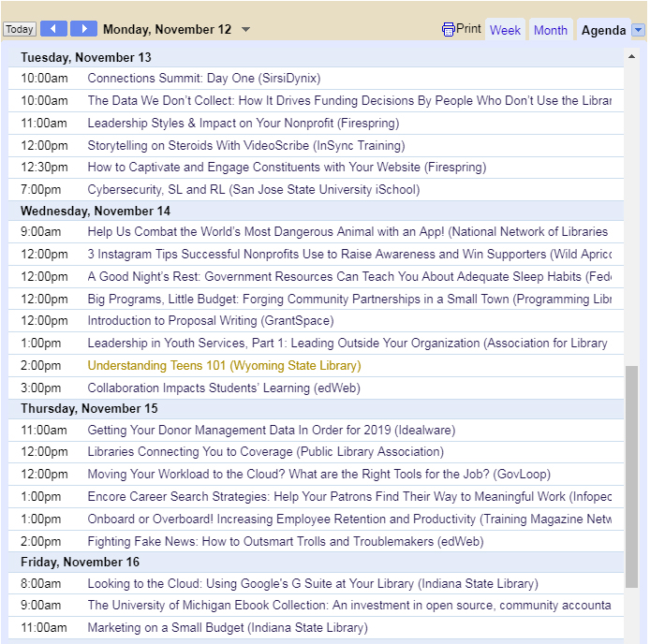
Task: Click 7:00pm time on Cybersecurity row
Action: tap(40, 189)
